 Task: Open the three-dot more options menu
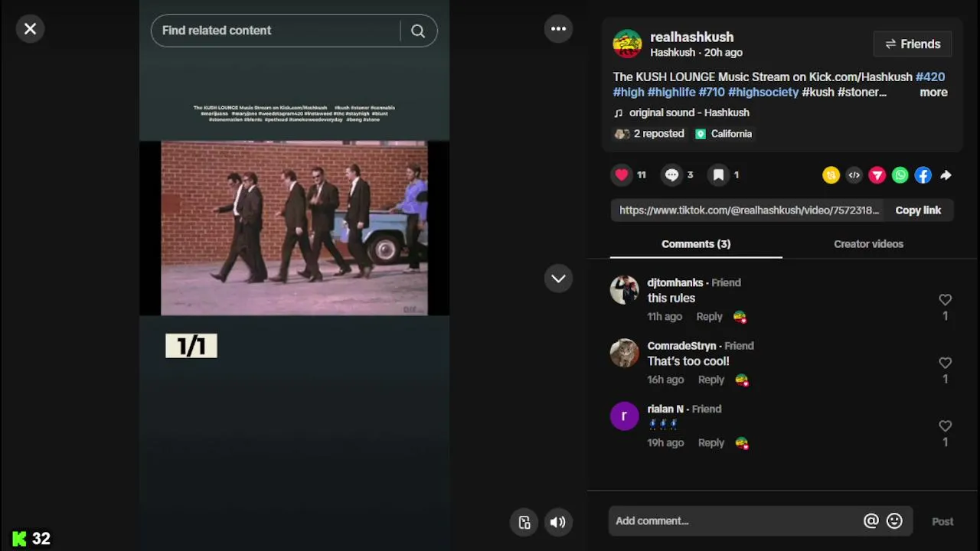(x=558, y=29)
